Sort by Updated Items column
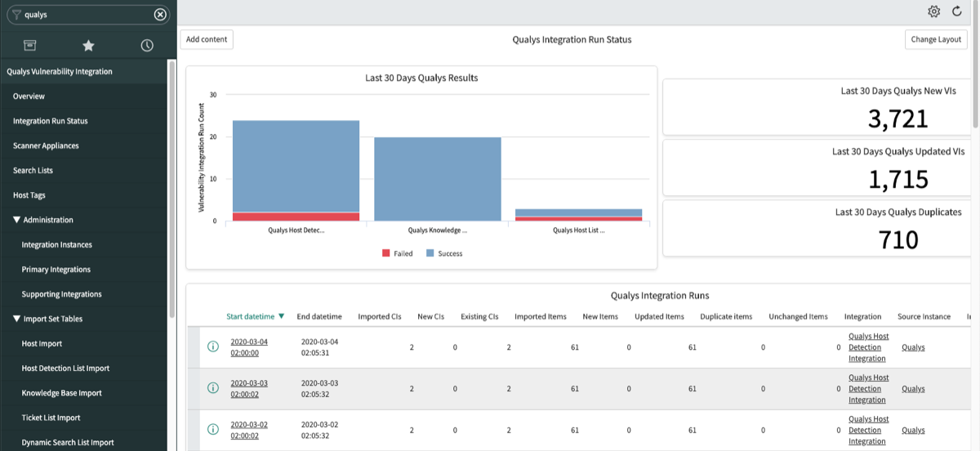Image resolution: width=980 pixels, height=451 pixels. click(x=659, y=316)
